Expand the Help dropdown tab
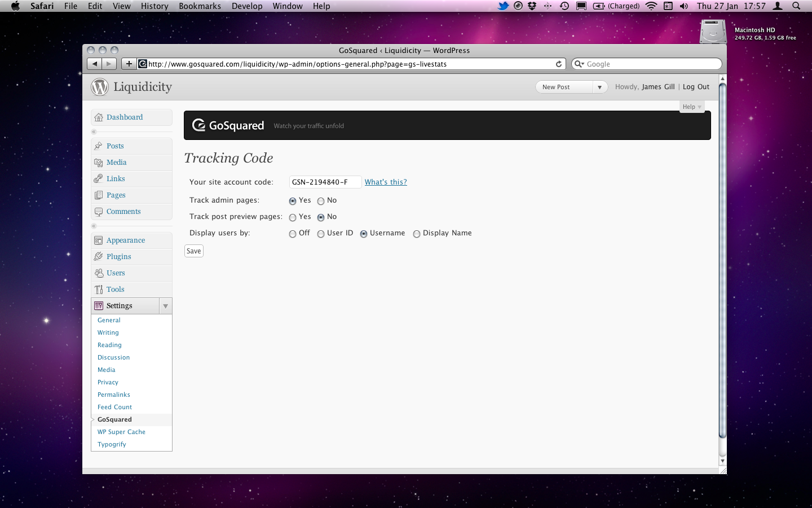Viewport: 812px width, 508px height. coord(692,107)
